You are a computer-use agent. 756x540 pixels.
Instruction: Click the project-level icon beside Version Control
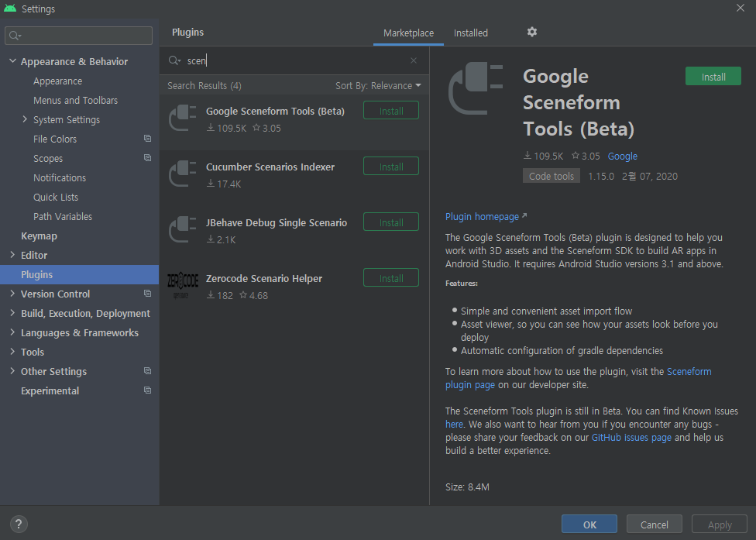click(147, 293)
